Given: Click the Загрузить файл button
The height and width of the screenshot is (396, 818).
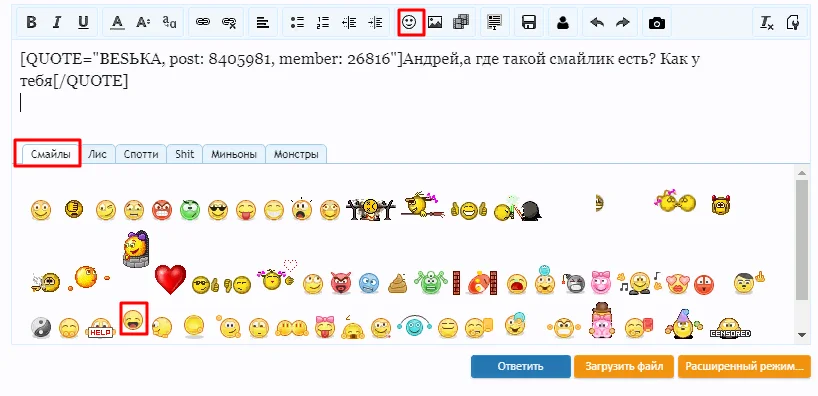Looking at the screenshot, I should pos(624,367).
